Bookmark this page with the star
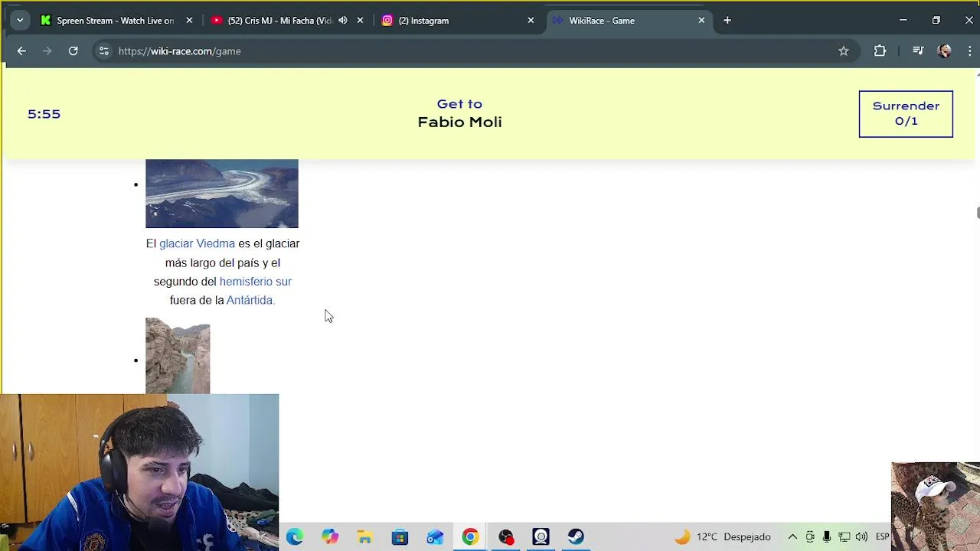The width and height of the screenshot is (980, 551). tap(843, 51)
